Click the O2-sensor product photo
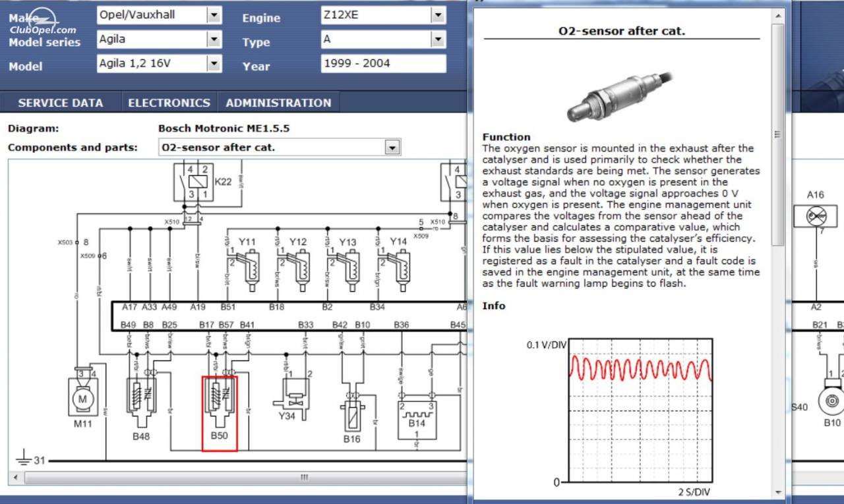The height and width of the screenshot is (504, 844). tap(620, 96)
